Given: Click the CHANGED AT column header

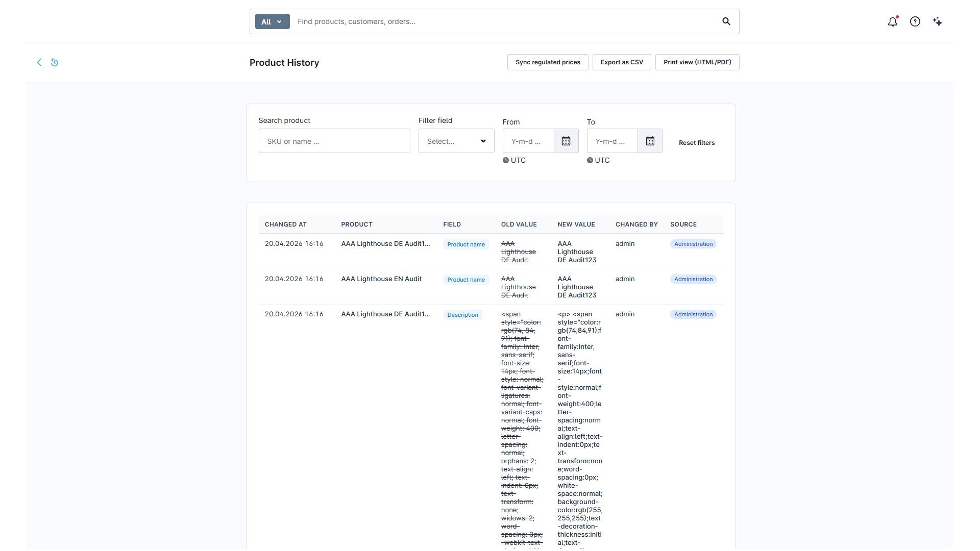Looking at the screenshot, I should 285,224.
